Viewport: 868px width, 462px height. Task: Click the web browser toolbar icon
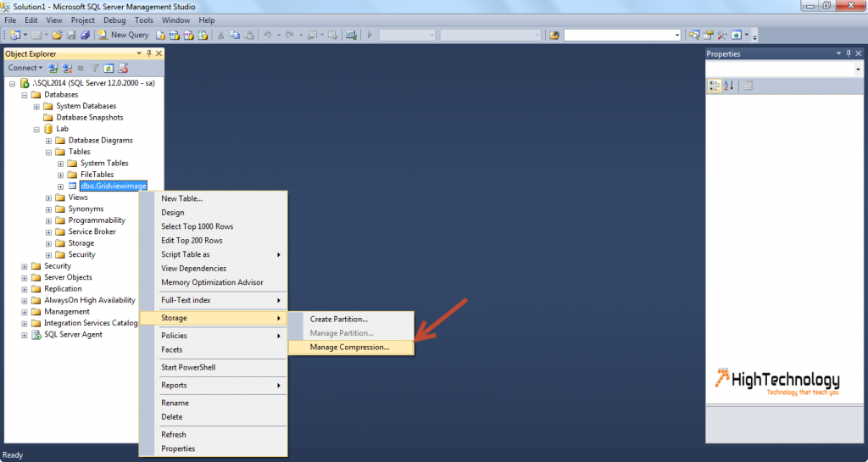click(737, 35)
